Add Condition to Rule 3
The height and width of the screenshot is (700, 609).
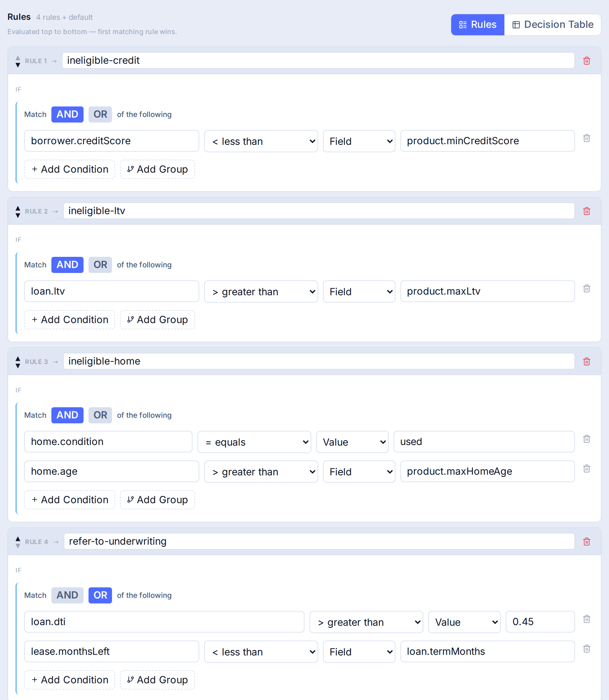pos(70,500)
